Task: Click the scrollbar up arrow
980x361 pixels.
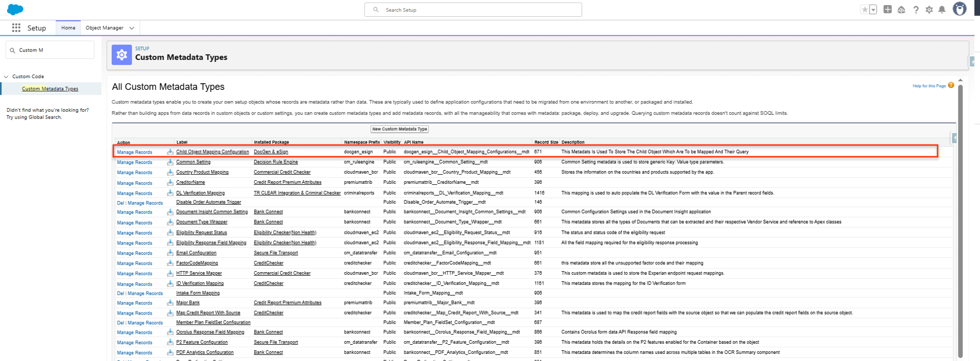Action: [960, 80]
